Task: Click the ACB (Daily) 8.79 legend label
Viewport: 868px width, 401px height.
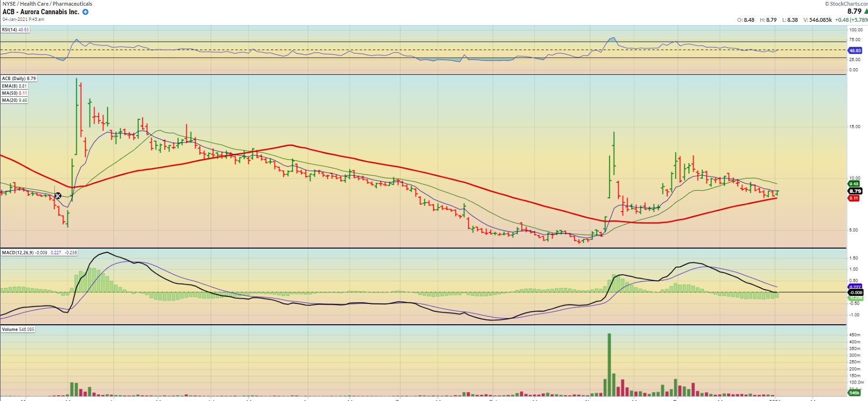Action: (x=19, y=79)
